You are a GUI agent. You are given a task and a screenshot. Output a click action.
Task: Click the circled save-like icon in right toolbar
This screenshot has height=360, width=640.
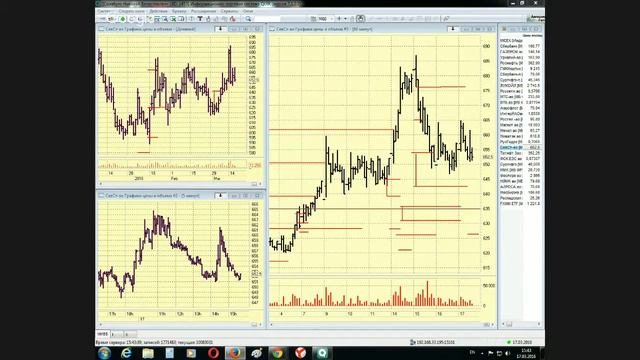(x=360, y=19)
